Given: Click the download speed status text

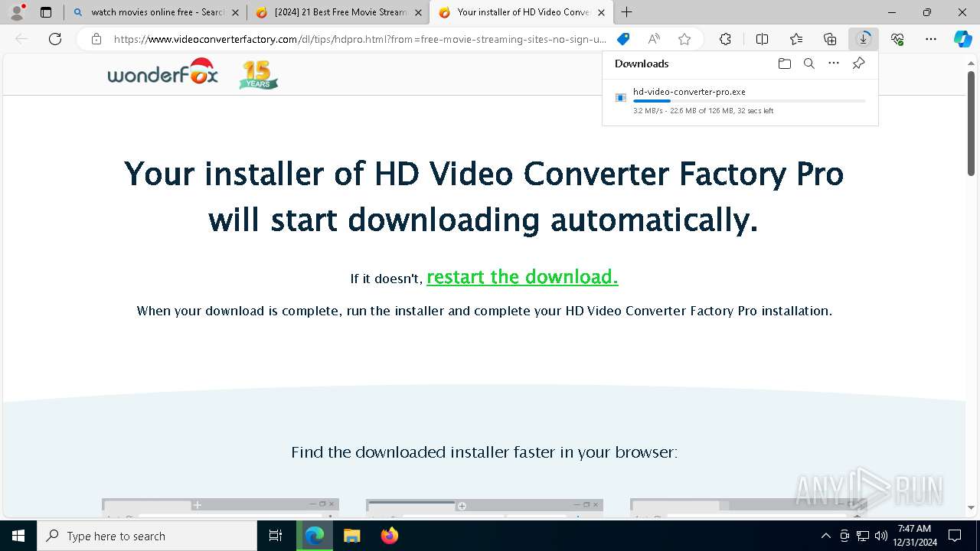Looking at the screenshot, I should pos(703,111).
